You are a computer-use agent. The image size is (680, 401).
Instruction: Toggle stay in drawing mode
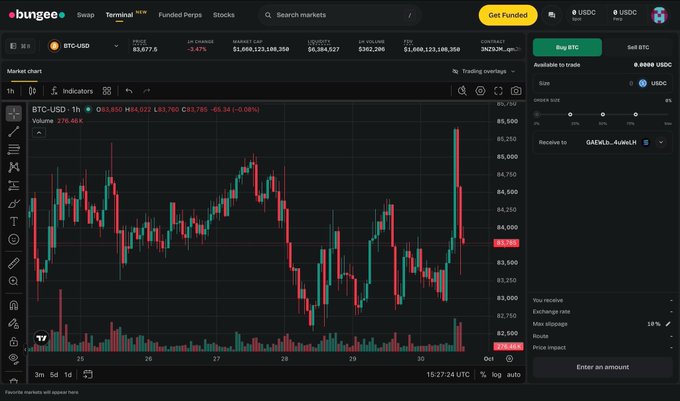coord(14,323)
